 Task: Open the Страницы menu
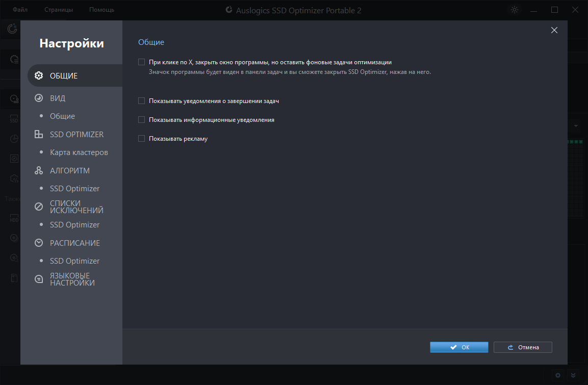pyautogui.click(x=59, y=10)
